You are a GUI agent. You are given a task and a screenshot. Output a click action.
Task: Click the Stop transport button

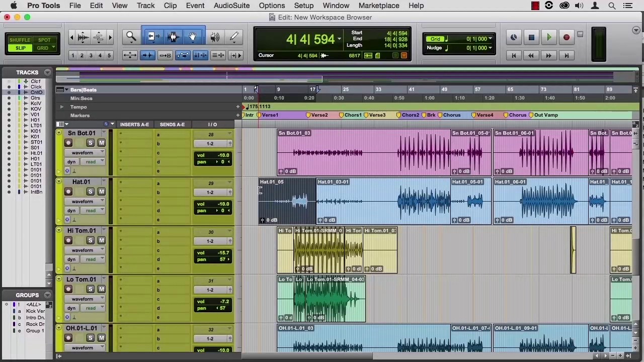tap(531, 38)
